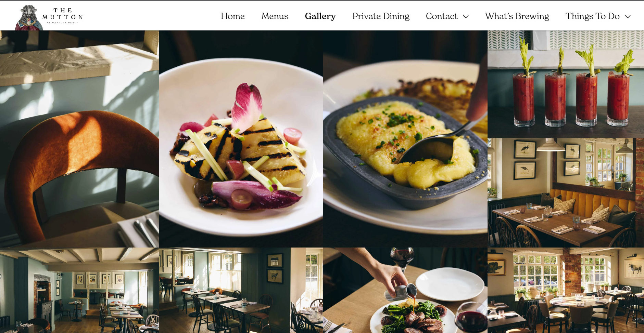644x333 pixels.
Task: Click The Mutton at Hazeley Heath wordmark
Action: pos(63,15)
